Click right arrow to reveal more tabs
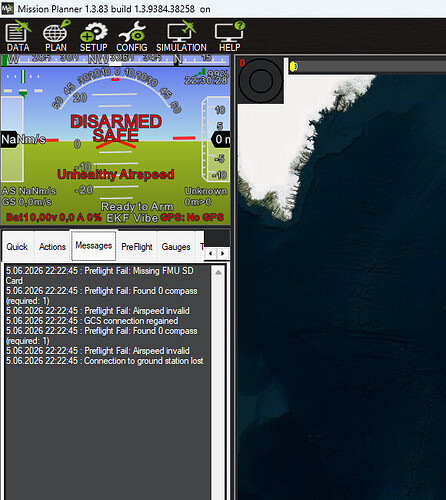446x500 pixels. (223, 253)
